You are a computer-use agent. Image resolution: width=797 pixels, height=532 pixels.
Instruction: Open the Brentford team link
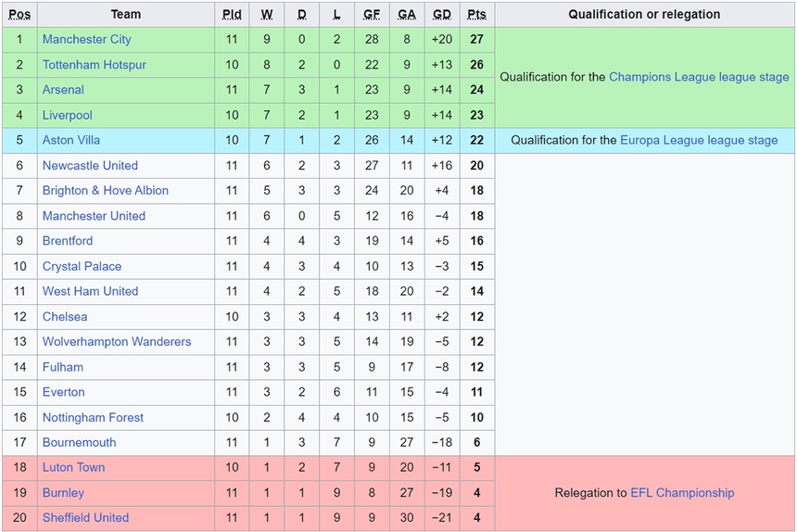click(x=68, y=241)
